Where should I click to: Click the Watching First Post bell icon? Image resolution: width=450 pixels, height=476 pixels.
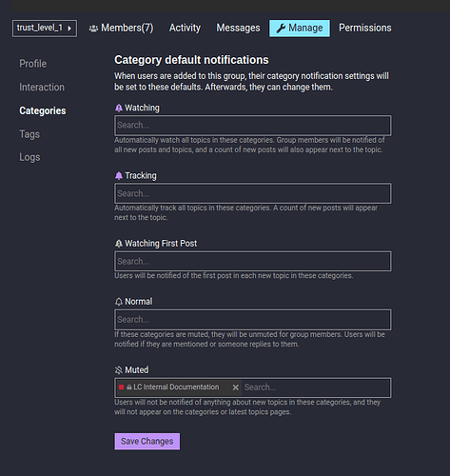[x=119, y=244]
